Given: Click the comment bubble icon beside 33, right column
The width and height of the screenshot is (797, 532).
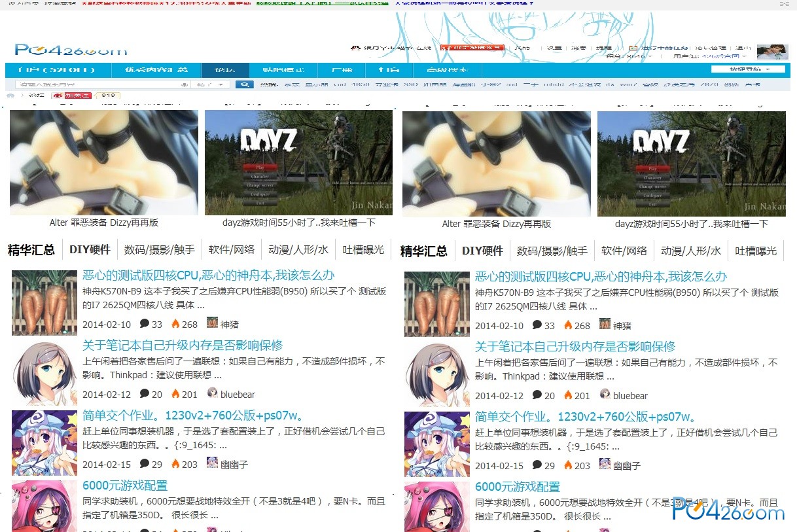Looking at the screenshot, I should pyautogui.click(x=537, y=325).
